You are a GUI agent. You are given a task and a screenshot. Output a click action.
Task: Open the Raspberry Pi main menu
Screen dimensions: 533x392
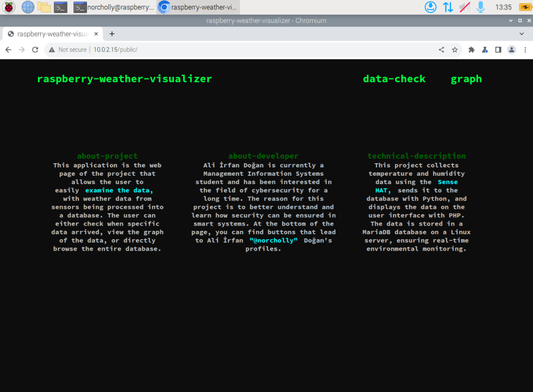pos(9,7)
